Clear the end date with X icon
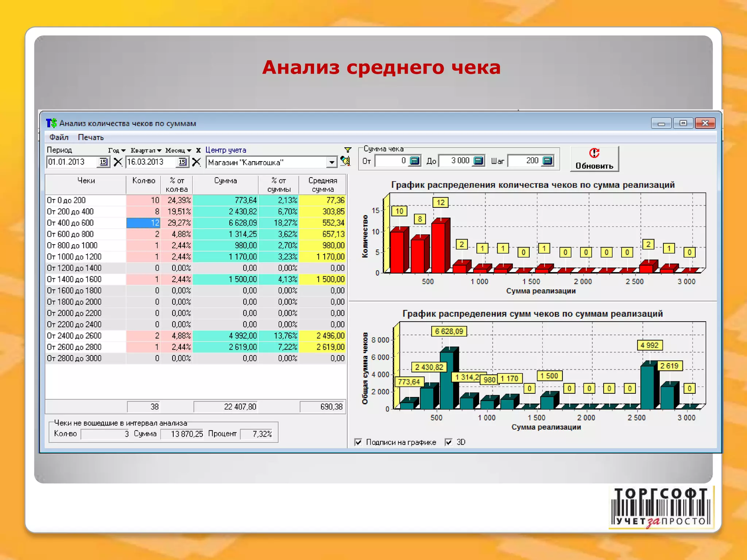Viewport: 747px width, 560px height. pos(197,162)
